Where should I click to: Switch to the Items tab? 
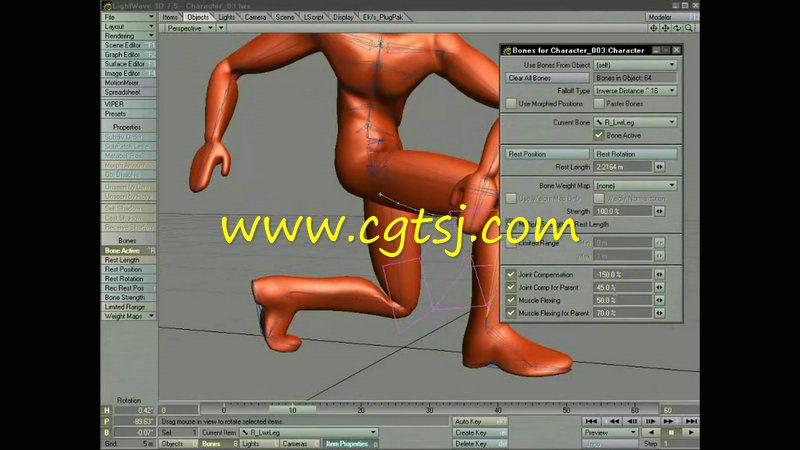169,17
